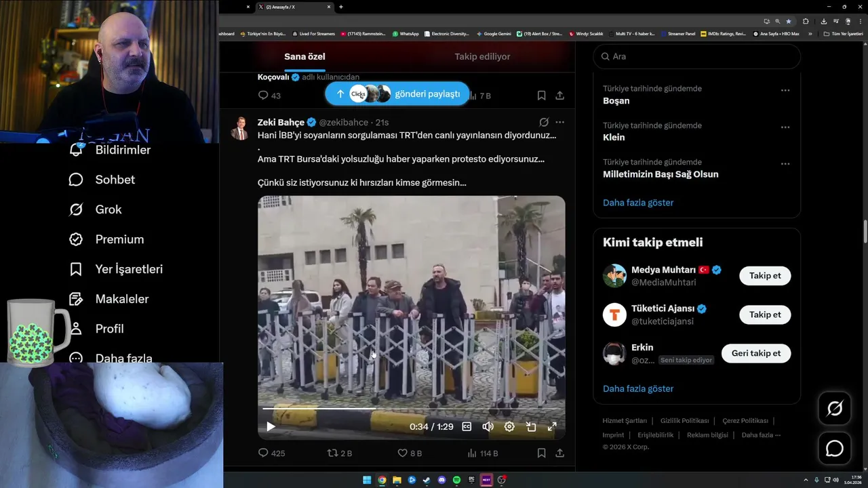This screenshot has width=868, height=488.
Task: Open options for the Klein trend
Action: pos(785,127)
